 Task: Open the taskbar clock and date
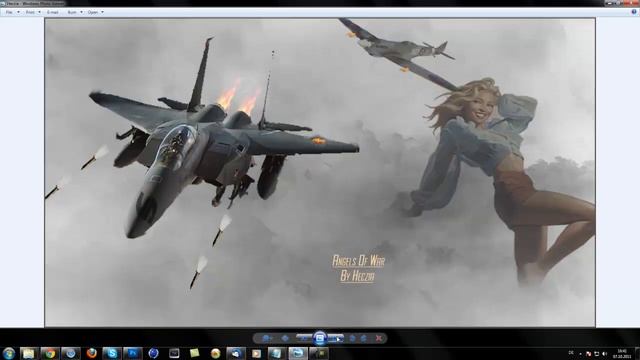[622, 353]
